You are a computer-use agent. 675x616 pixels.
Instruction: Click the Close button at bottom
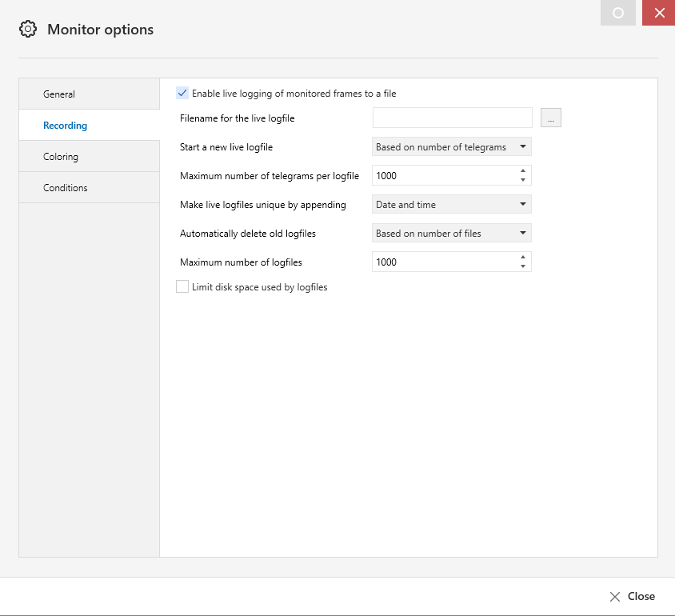pos(633,596)
